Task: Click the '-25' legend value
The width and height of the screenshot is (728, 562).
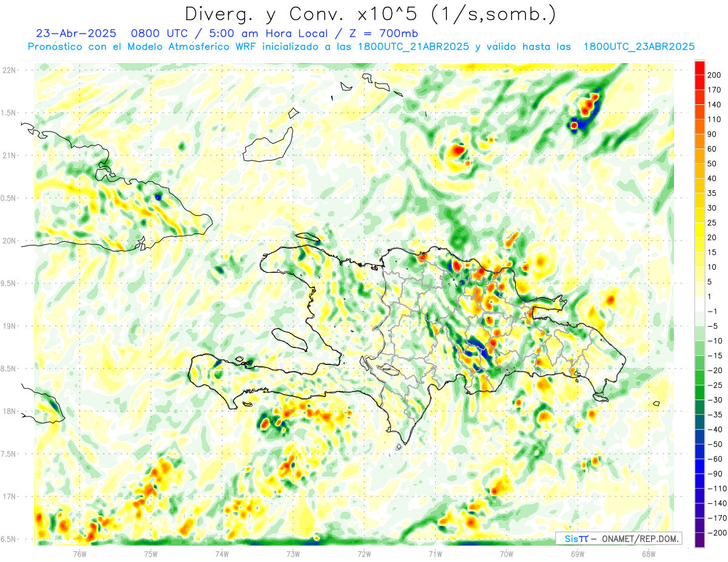Action: click(716, 385)
